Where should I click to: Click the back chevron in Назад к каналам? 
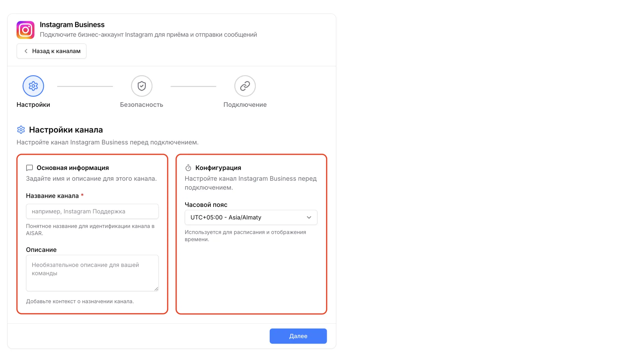tap(26, 51)
